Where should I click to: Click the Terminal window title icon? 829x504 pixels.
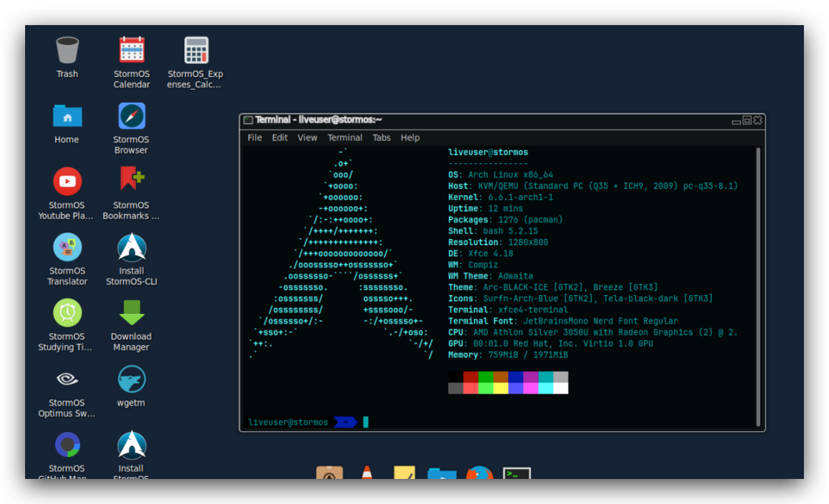point(248,120)
